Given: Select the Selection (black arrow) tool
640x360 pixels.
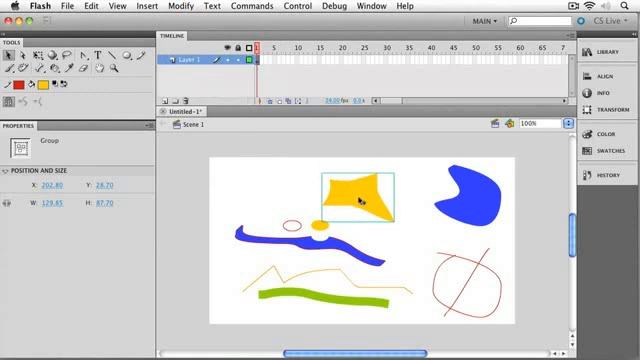Looking at the screenshot, I should pos(8,55).
